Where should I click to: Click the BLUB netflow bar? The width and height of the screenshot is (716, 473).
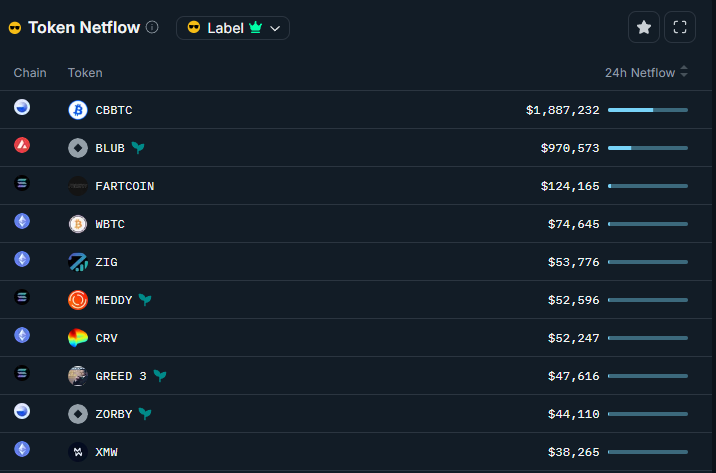(648, 148)
